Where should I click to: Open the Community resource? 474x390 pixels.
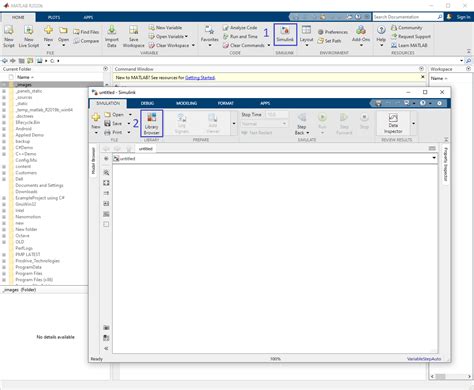click(407, 28)
